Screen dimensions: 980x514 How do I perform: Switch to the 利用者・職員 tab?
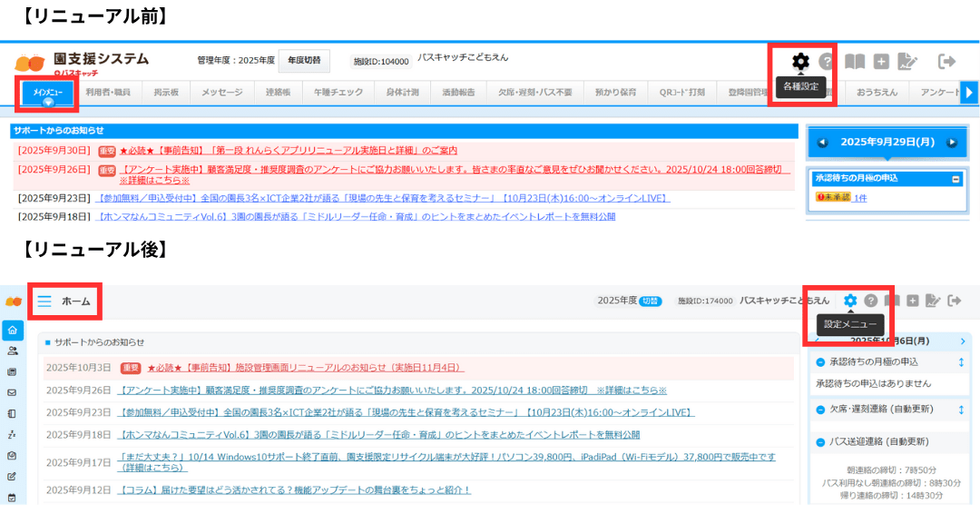pyautogui.click(x=107, y=93)
